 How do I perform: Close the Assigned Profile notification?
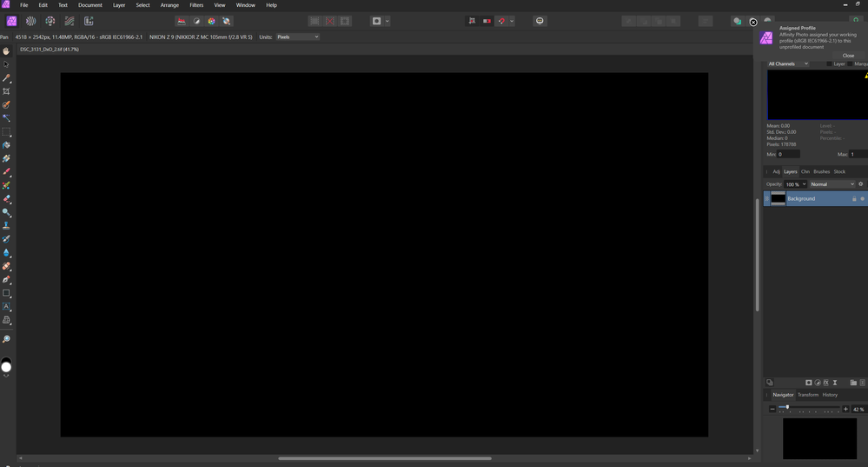coord(848,56)
